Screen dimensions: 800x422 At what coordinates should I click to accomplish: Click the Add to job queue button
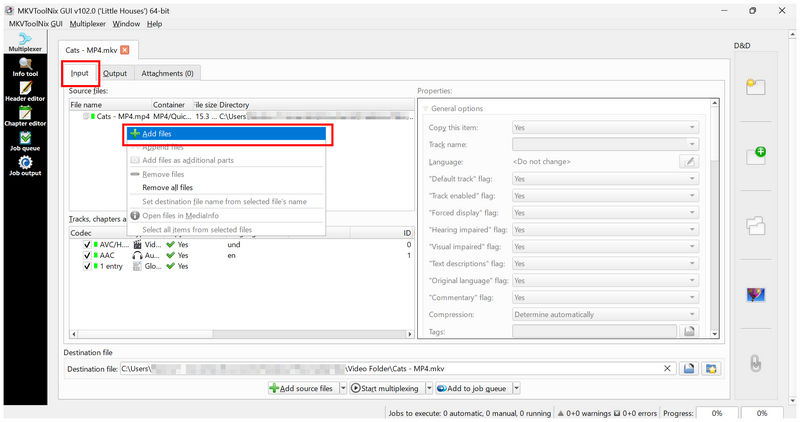472,388
